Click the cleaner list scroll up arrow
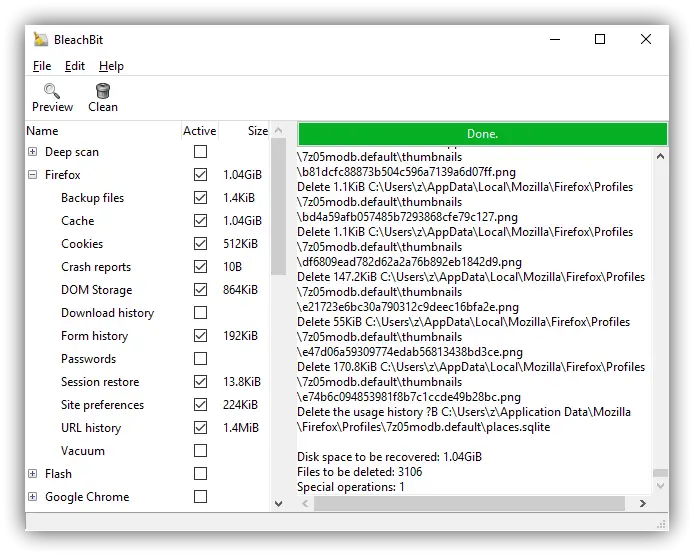The width and height of the screenshot is (694, 556). 278,130
